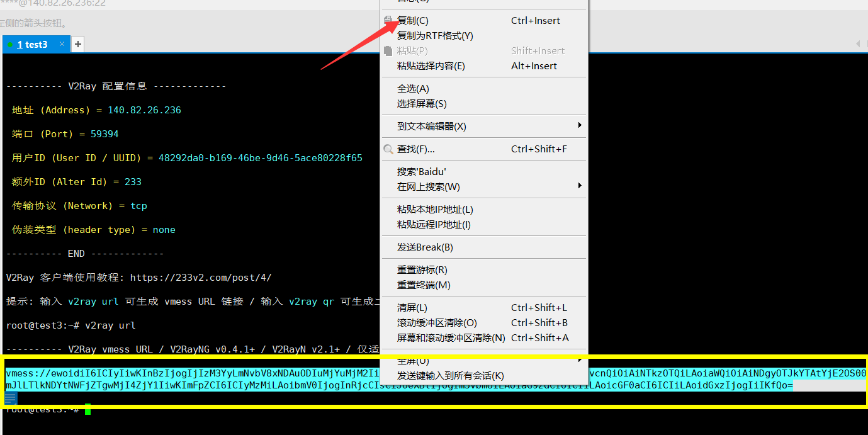Click the green status dot on test3 tab
This screenshot has height=435, width=868.
tap(10, 45)
